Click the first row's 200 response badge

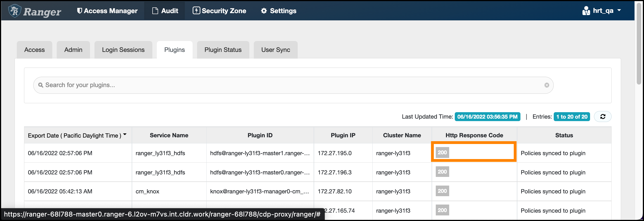[442, 153]
